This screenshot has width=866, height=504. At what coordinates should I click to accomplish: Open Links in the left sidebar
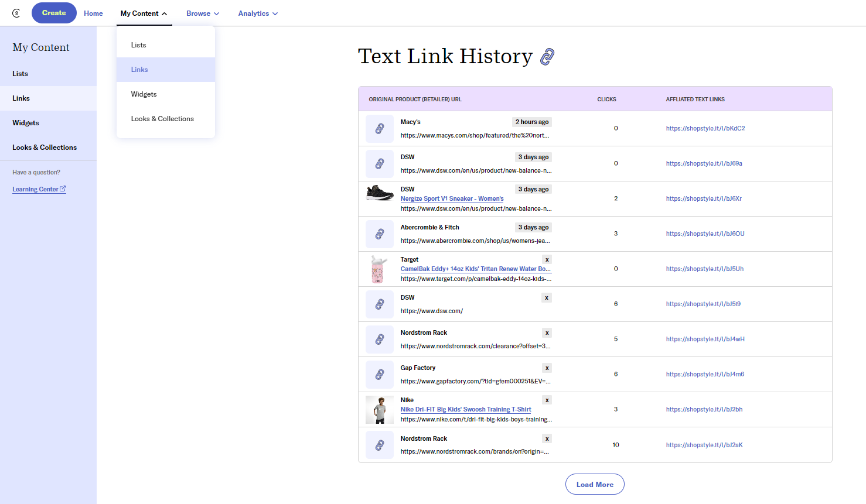point(48,98)
